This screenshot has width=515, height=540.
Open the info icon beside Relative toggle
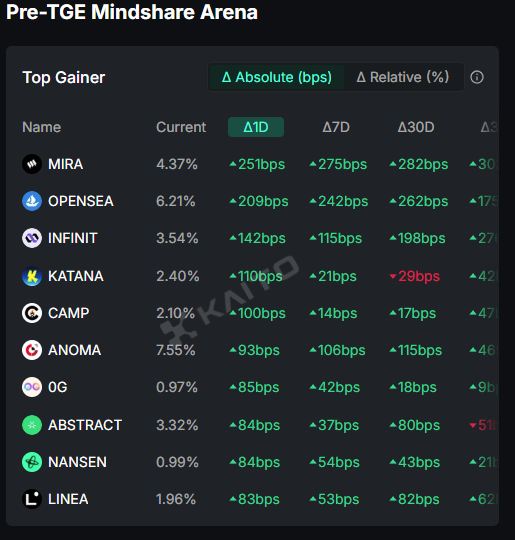(477, 77)
